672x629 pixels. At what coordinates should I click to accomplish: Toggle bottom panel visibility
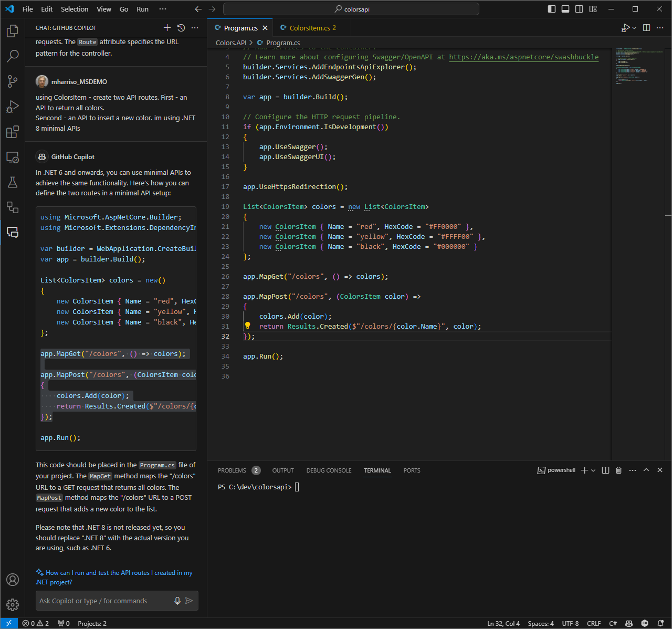point(565,9)
